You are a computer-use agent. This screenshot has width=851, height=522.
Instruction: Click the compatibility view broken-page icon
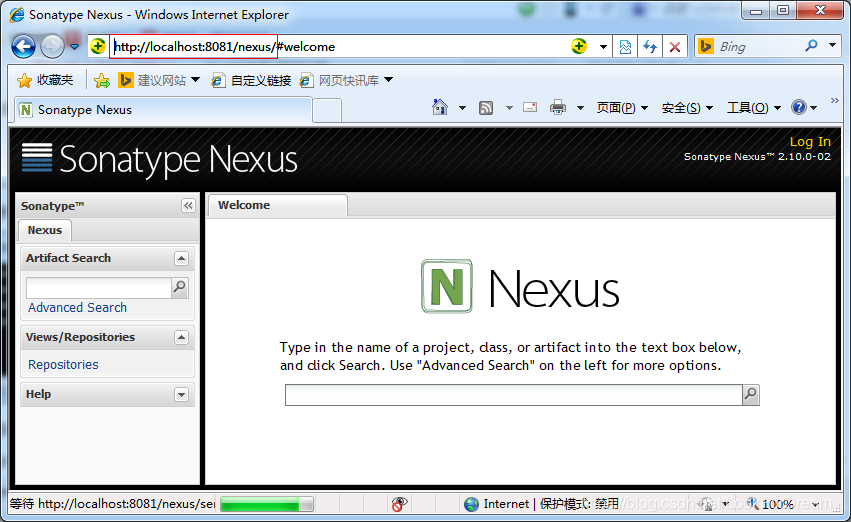pos(625,47)
